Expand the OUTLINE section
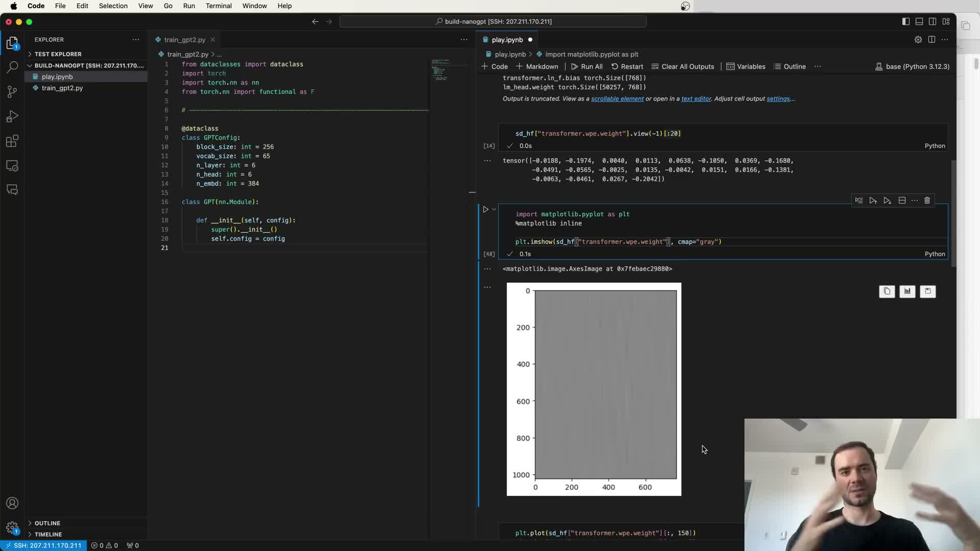980x551 pixels. coord(47,523)
